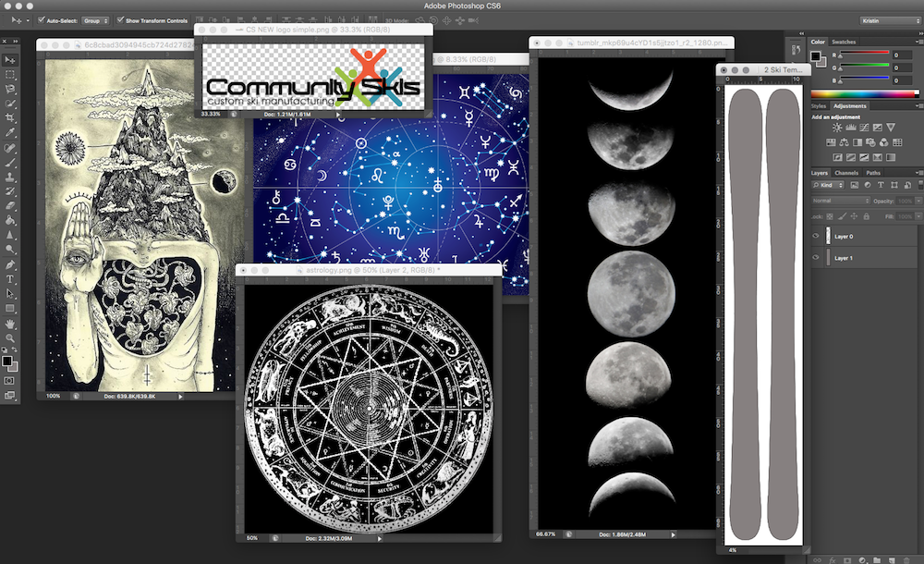Select the Move tool in the toolbox
Screen dimensions: 924x564
click(10, 60)
